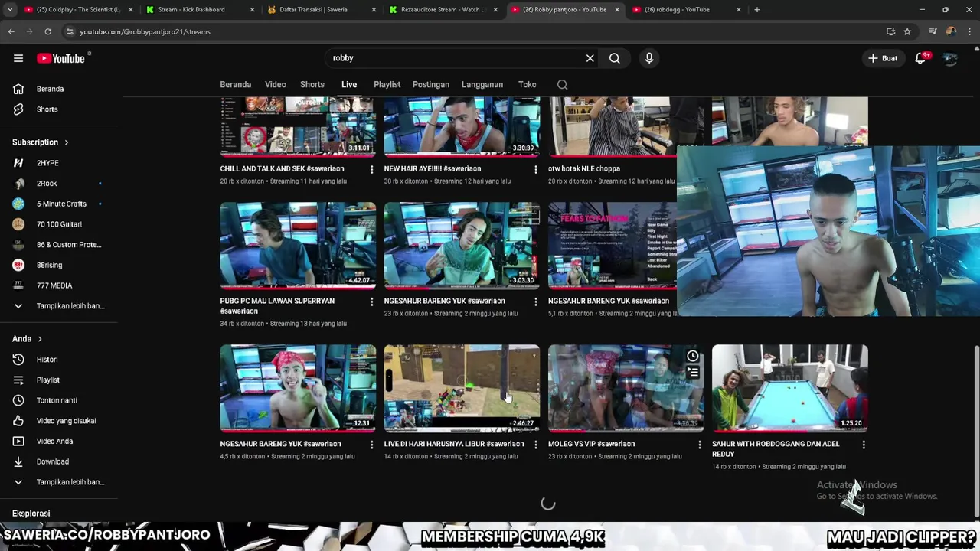Image resolution: width=980 pixels, height=551 pixels.
Task: Open PUBG PC MAU LAWAN SUPERRYAN thumbnail
Action: tap(298, 246)
